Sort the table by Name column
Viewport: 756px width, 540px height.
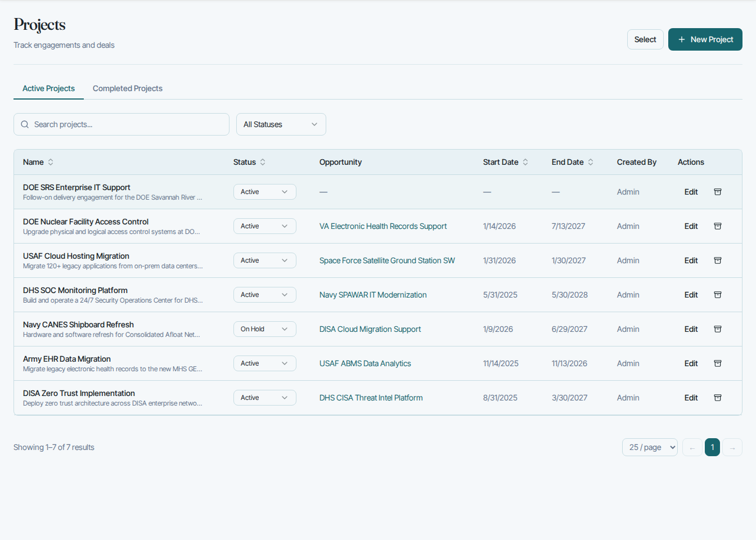[x=38, y=162]
